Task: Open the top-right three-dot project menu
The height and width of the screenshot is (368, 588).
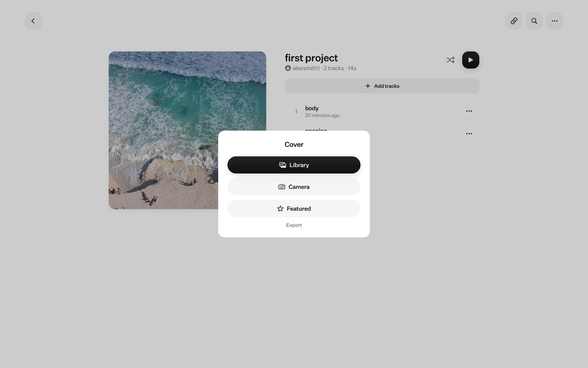Action: (554, 21)
